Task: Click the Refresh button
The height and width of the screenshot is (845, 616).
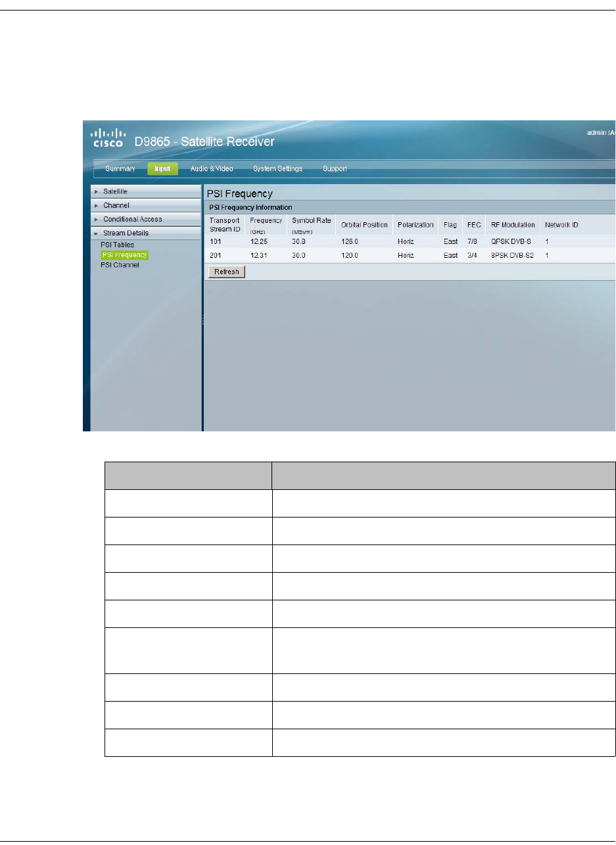Action: [x=226, y=272]
